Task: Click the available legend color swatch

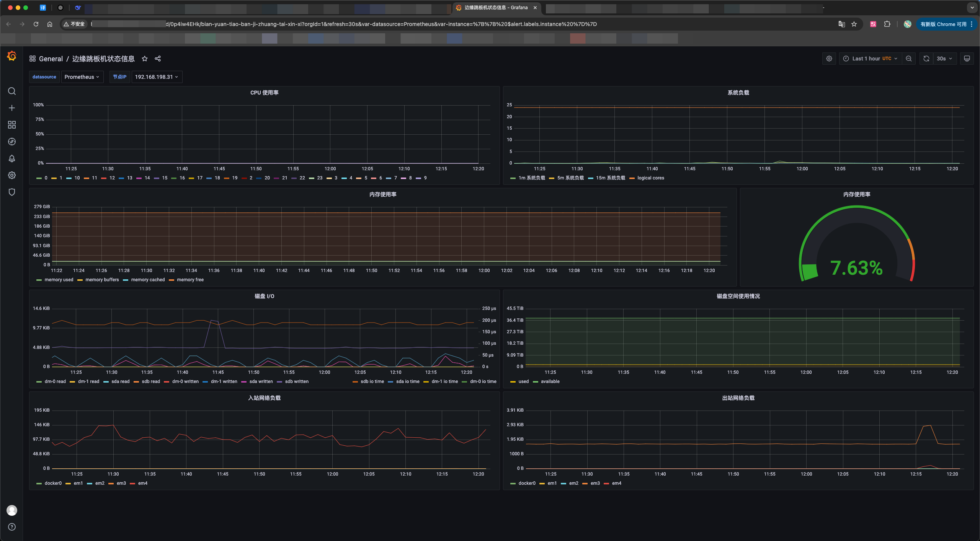Action: pos(536,382)
